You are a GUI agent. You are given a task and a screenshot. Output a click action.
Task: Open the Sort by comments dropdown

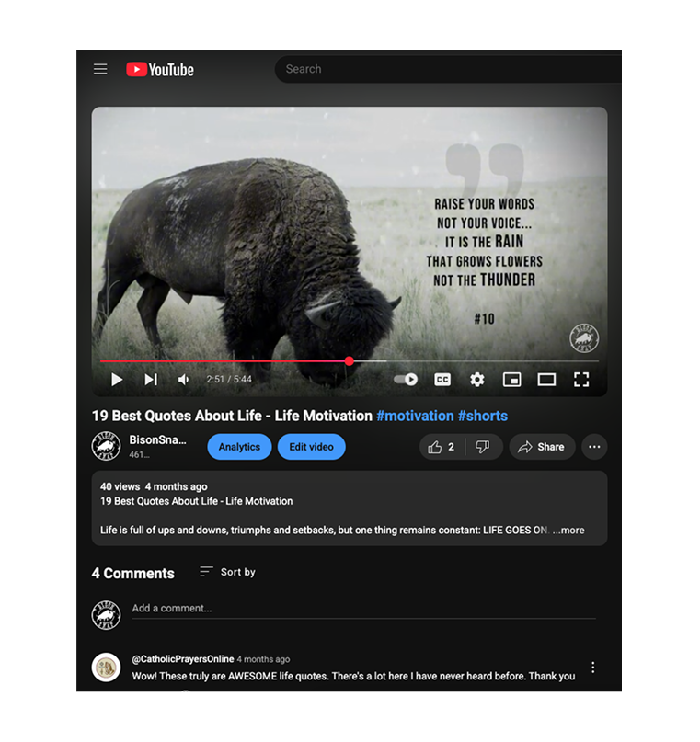(x=228, y=572)
